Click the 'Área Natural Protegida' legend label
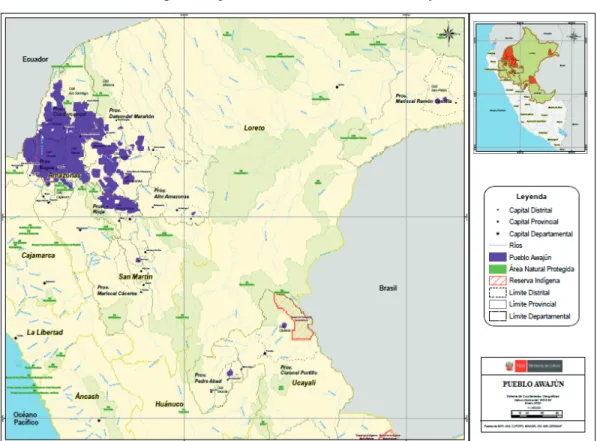Image resolution: width=597 pixels, height=441 pixels. coord(541,269)
